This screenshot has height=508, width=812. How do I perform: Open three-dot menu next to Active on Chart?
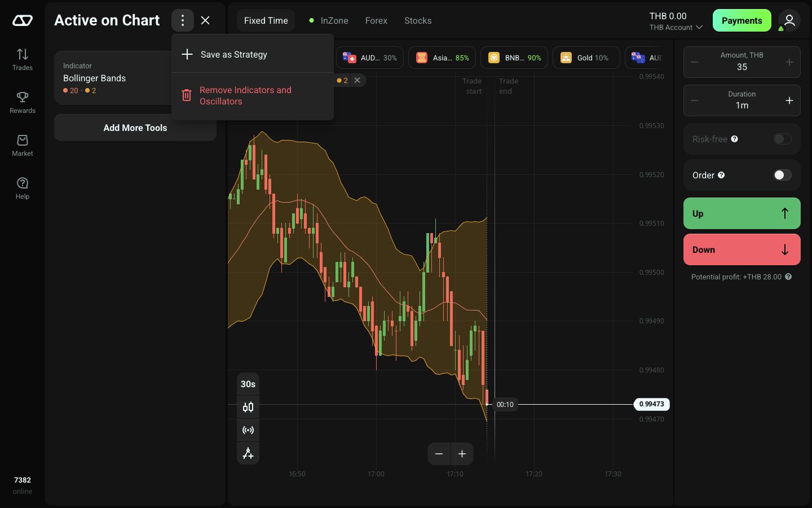tap(183, 20)
